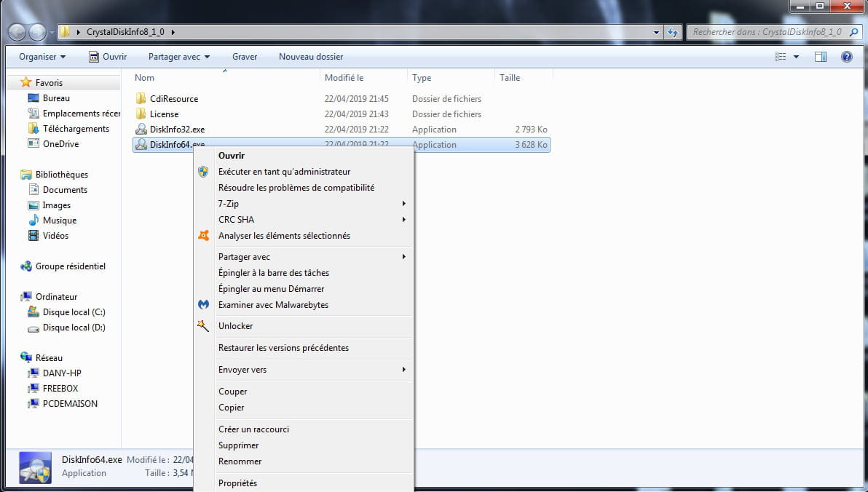868x492 pixels.
Task: Click the Ouvrir toolbar button
Action: point(108,57)
